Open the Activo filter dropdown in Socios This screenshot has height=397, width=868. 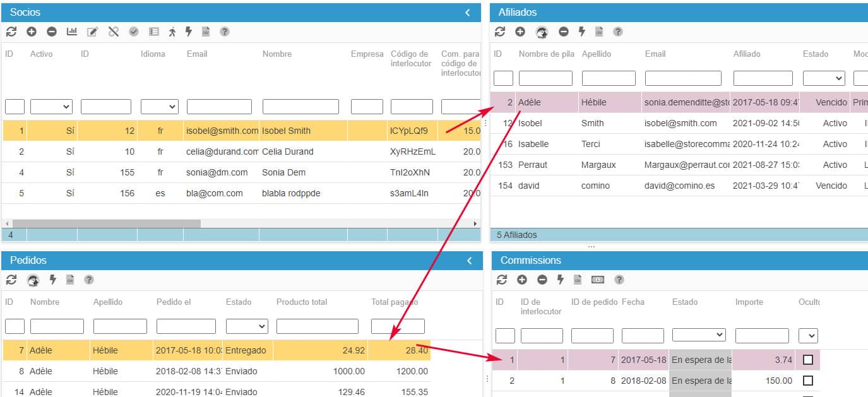click(x=51, y=107)
